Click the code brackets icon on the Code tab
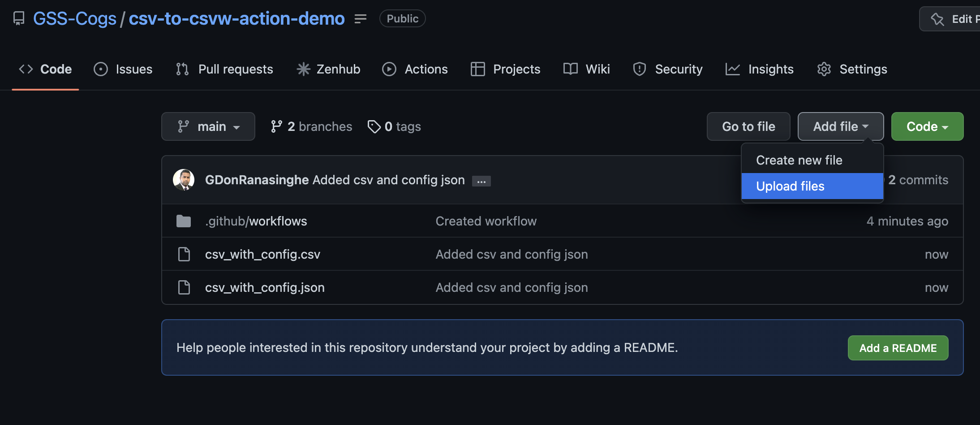The image size is (980, 425). pyautogui.click(x=26, y=69)
